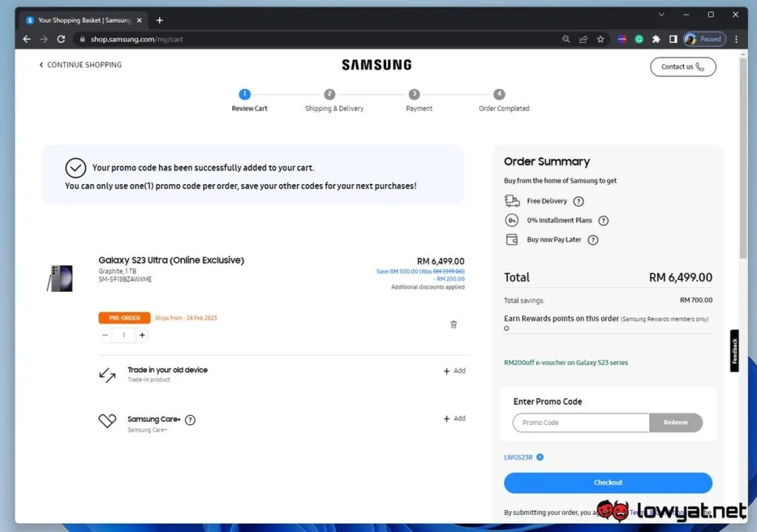This screenshot has height=532, width=757.
Task: Click the Samsung logo
Action: (x=376, y=65)
